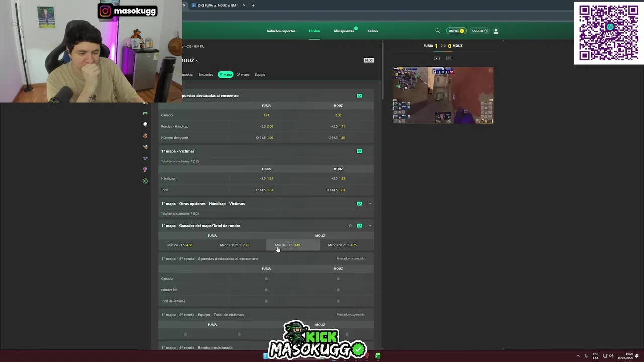Expand Otras opciones - Hándicap - Víctimas section
The image size is (644, 362).
click(370, 204)
